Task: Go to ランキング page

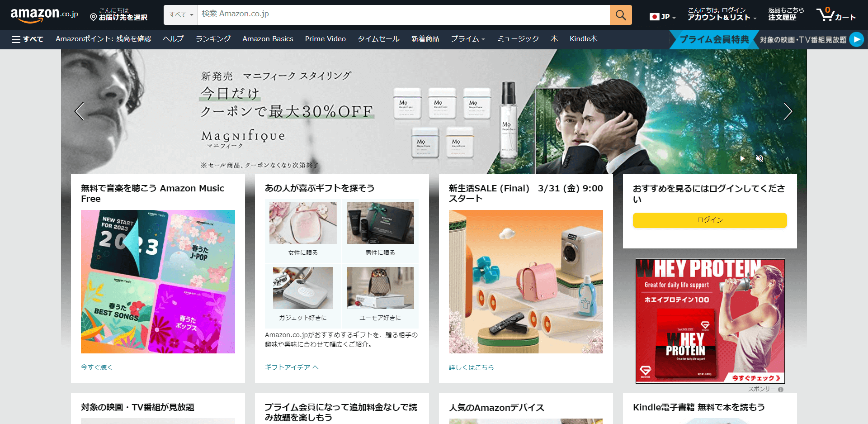Action: tap(213, 39)
